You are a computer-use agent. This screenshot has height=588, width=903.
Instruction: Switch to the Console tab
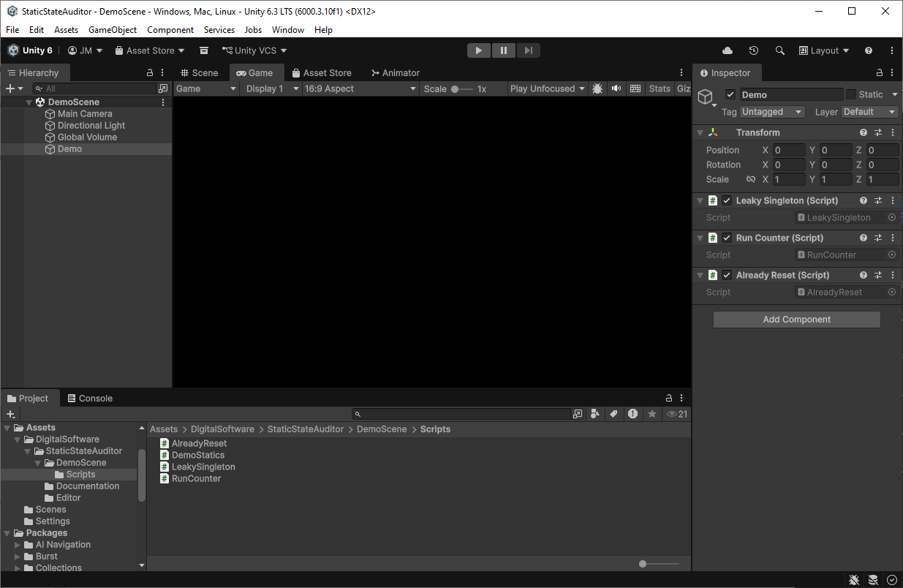pyautogui.click(x=90, y=399)
